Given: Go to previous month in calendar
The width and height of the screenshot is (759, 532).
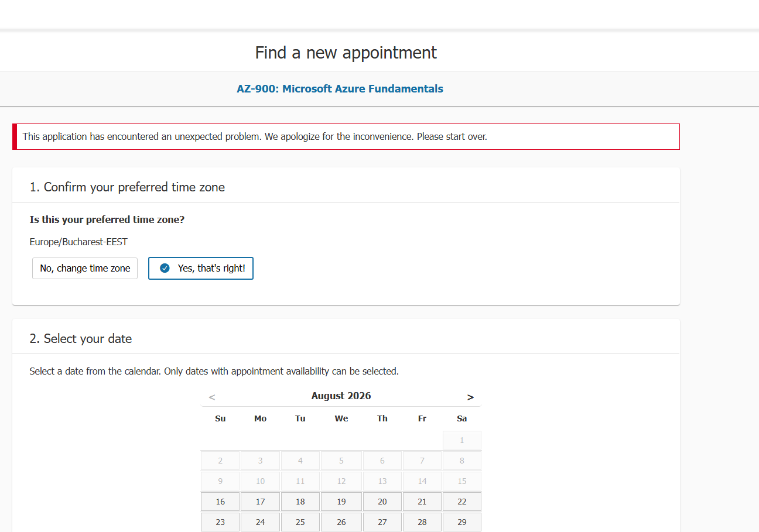Looking at the screenshot, I should [x=212, y=397].
